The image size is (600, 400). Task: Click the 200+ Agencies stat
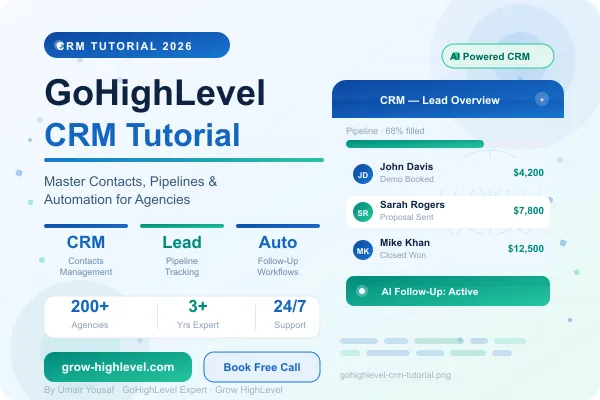coord(90,314)
